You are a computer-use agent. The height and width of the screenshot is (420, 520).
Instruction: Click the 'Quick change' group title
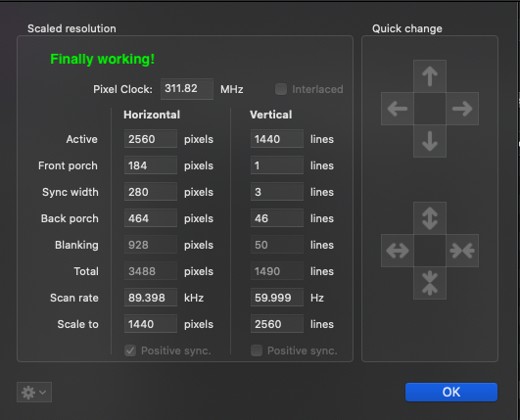coord(407,28)
